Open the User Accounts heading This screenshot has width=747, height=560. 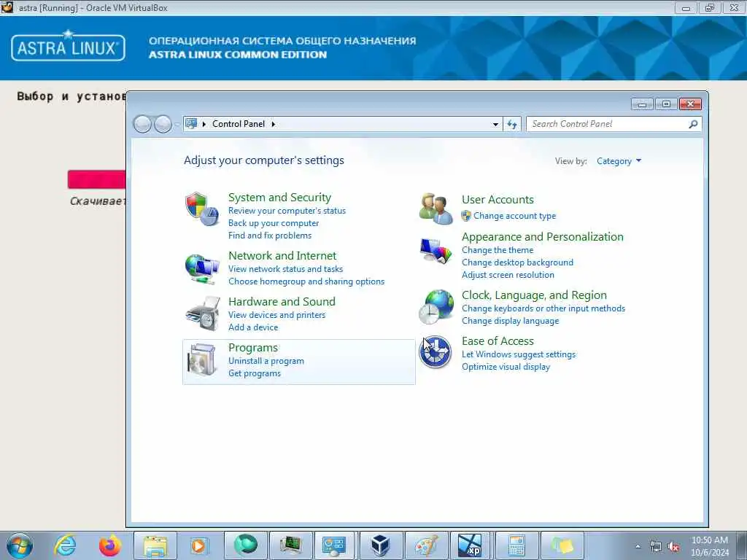coord(498,200)
